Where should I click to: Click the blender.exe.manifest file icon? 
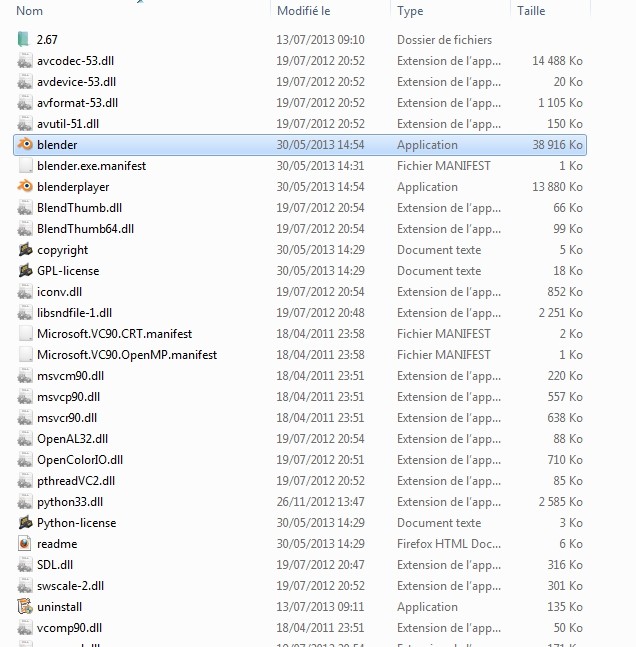point(25,166)
